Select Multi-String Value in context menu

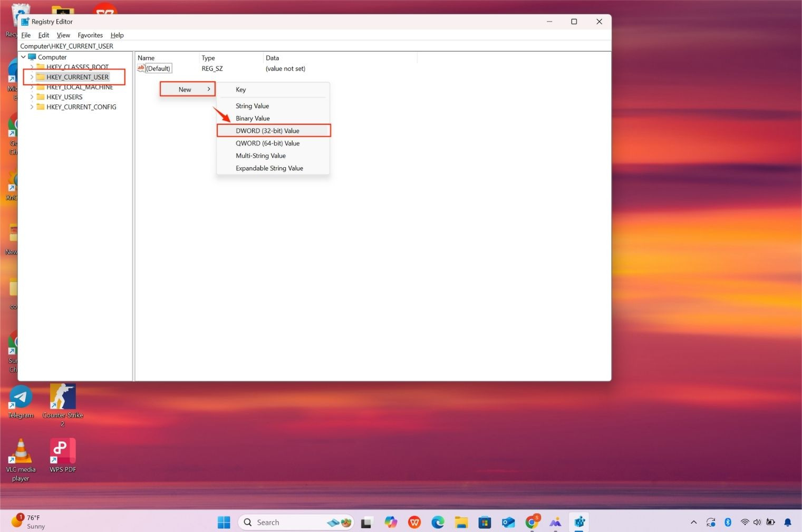[260, 156]
